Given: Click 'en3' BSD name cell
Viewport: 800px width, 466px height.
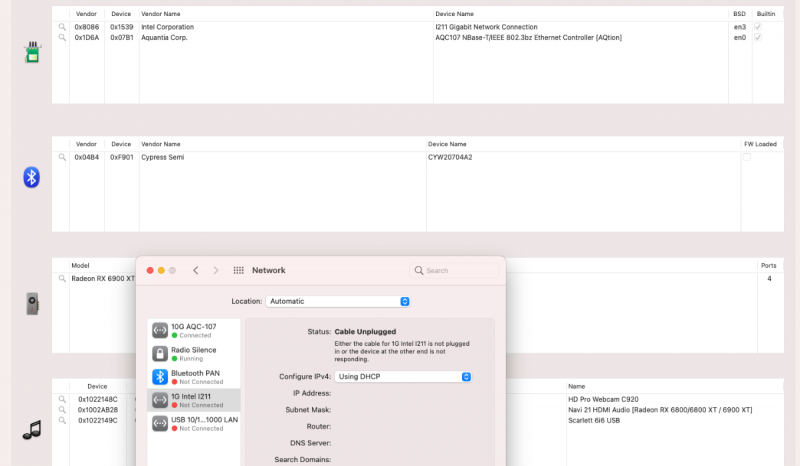Looking at the screenshot, I should point(739,27).
